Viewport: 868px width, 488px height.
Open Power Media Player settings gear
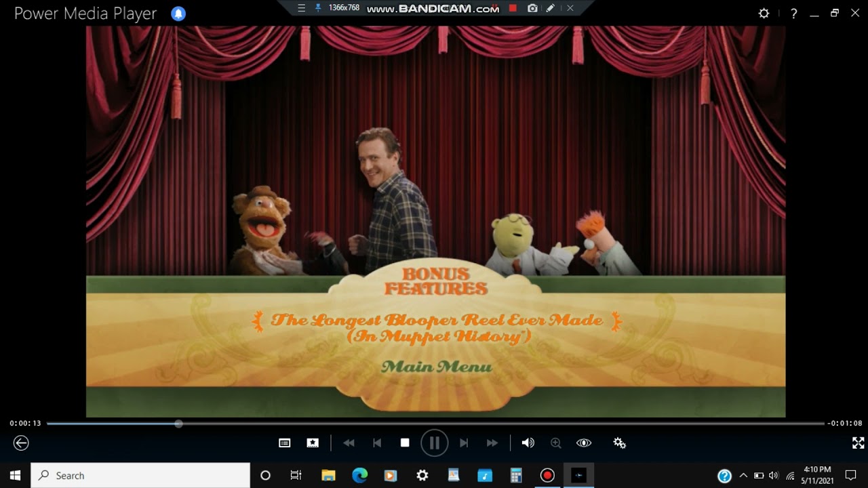(x=764, y=14)
